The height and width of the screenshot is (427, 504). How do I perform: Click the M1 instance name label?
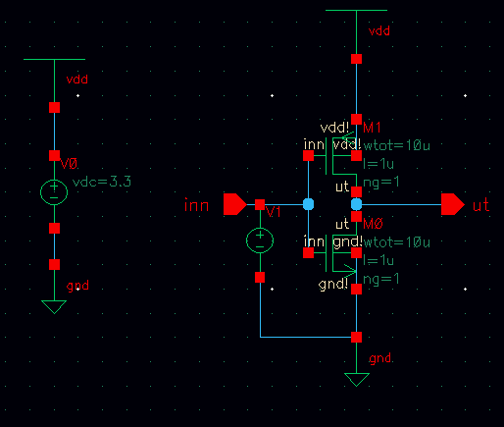372,128
